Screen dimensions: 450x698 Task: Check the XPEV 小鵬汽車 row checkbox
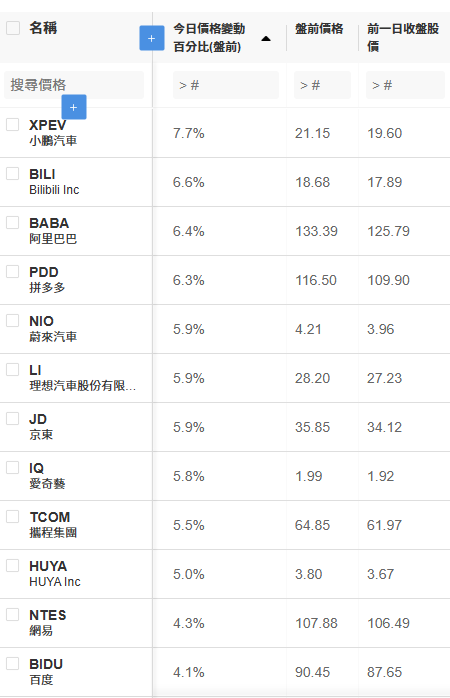(12, 124)
